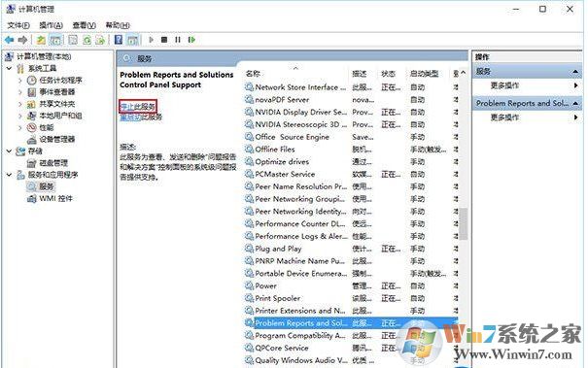Expand the 本地用户和组 node arrow

coord(20,116)
